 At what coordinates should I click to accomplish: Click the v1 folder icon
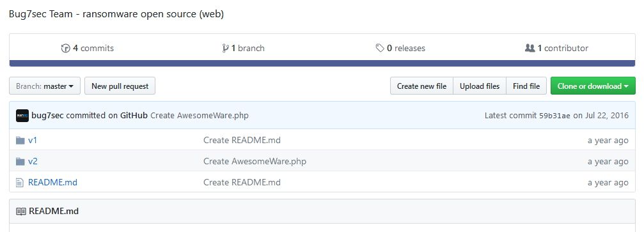(20, 141)
